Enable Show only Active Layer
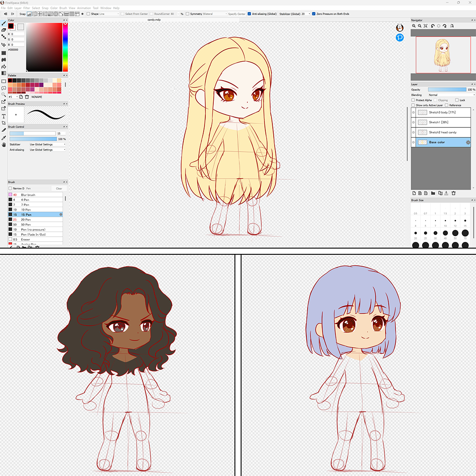The image size is (476, 476). coord(413,105)
